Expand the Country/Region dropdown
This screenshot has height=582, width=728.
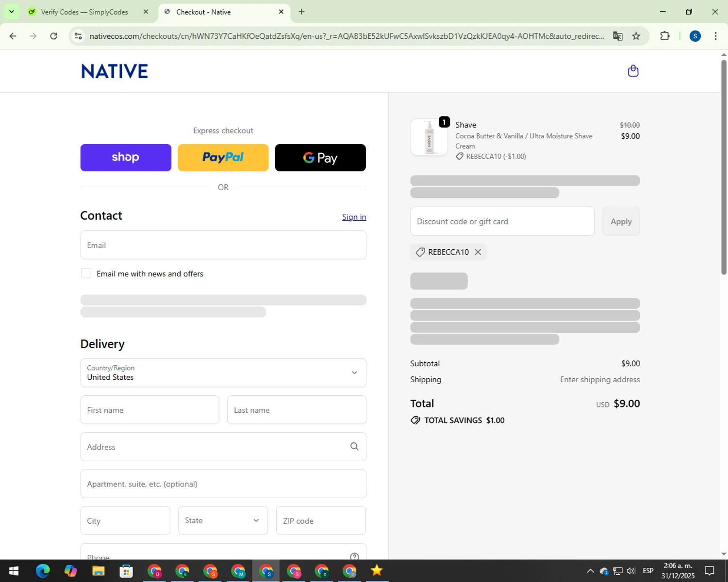coord(223,372)
